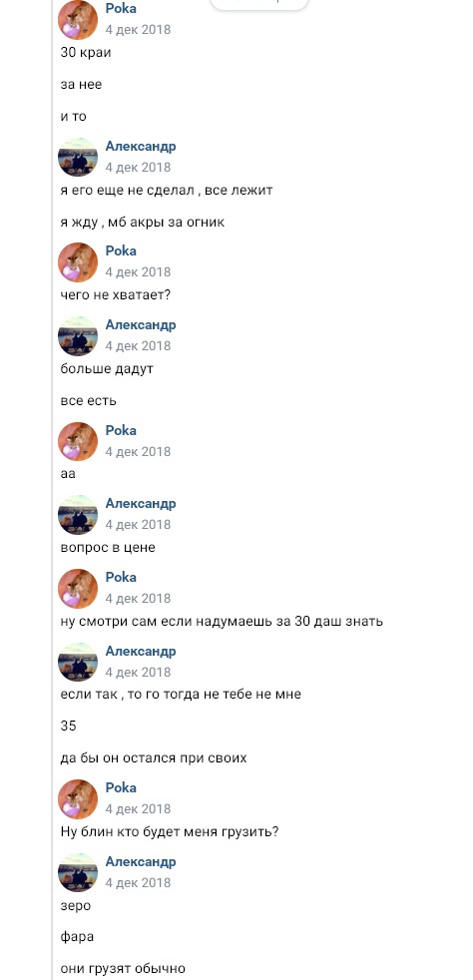Click Poka's avatar above the "аа" message
This screenshot has height=980, width=473.
pos(78,442)
